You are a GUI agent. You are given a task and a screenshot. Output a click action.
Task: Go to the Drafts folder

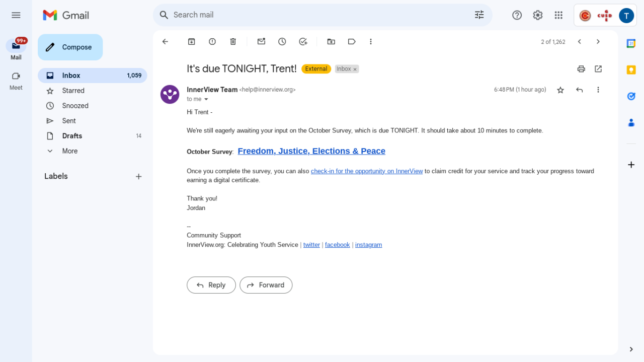tap(72, 136)
